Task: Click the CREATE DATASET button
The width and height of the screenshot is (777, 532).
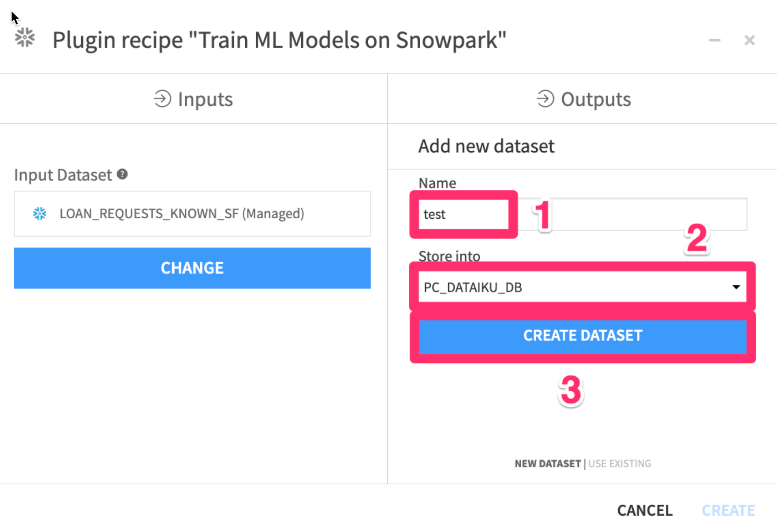Action: (583, 336)
